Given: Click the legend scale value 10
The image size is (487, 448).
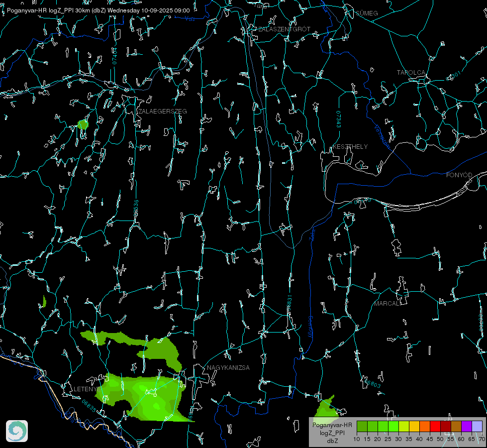Looking at the screenshot, I should (x=357, y=439).
